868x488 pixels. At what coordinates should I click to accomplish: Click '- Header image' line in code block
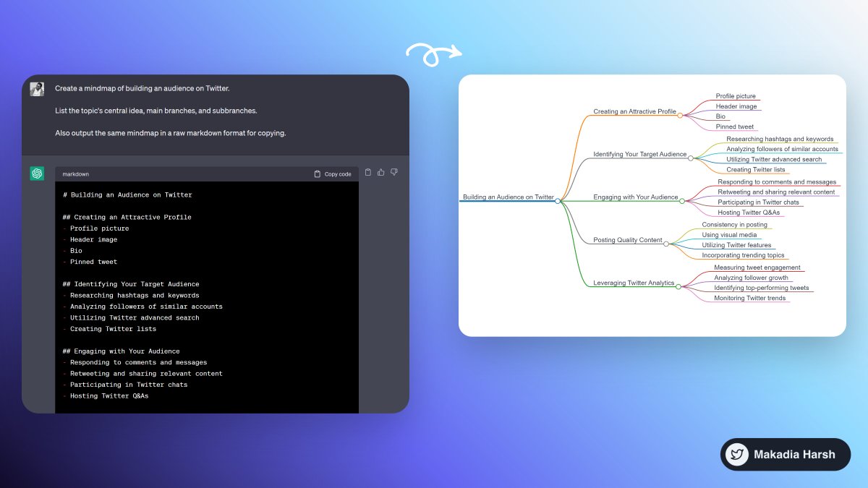pyautogui.click(x=90, y=239)
